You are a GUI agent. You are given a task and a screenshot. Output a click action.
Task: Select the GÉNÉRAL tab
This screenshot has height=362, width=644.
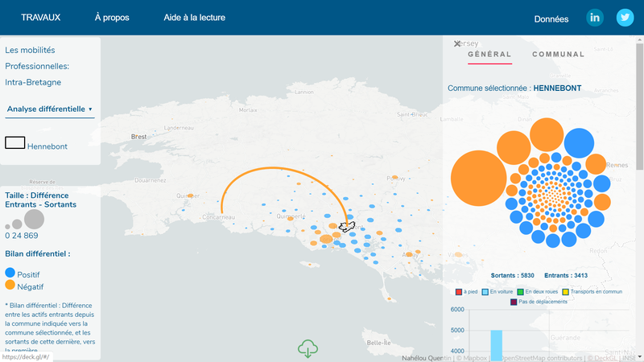[489, 55]
